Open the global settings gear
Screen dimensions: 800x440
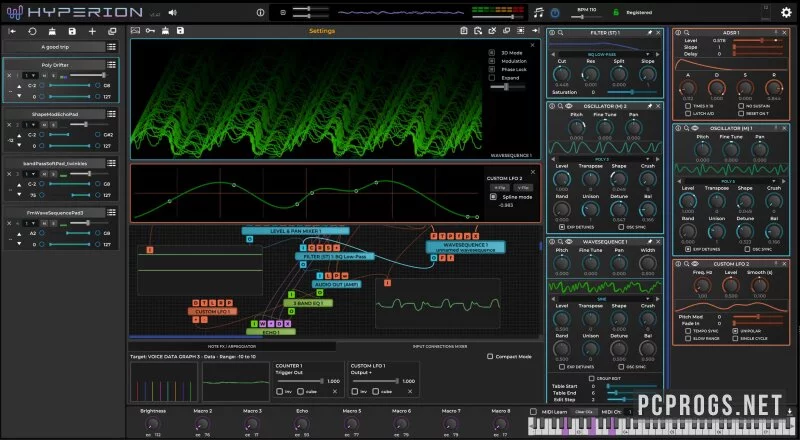[x=786, y=13]
